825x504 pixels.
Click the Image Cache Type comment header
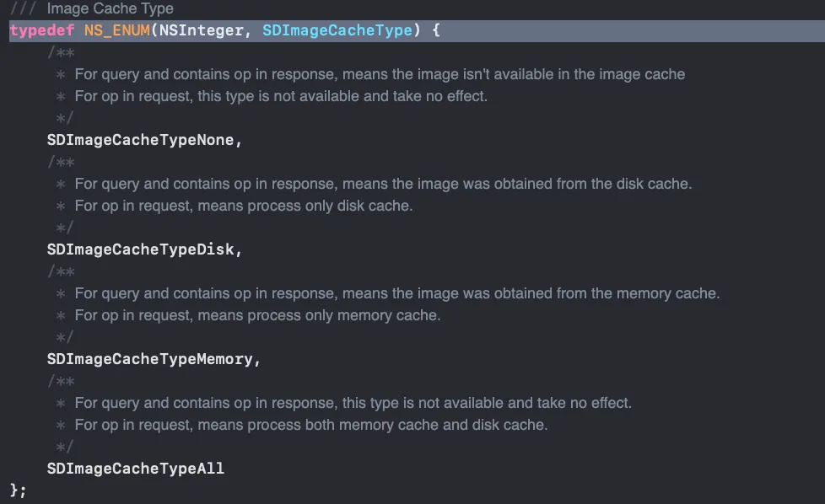pos(110,8)
